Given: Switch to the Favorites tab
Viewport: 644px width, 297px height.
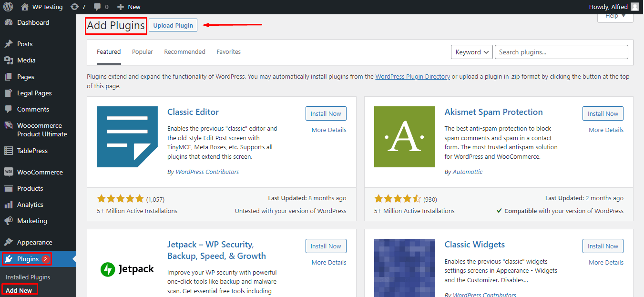Looking at the screenshot, I should tap(229, 52).
